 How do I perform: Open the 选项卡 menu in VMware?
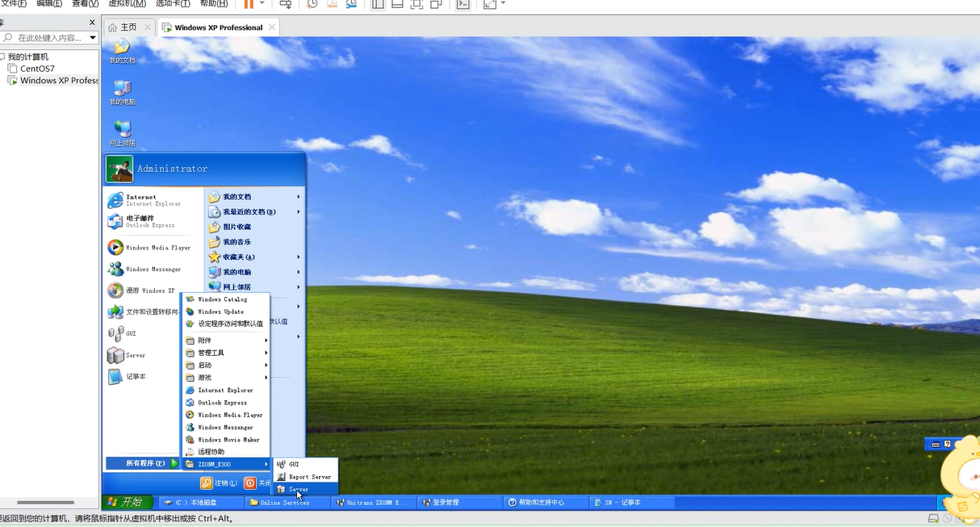[173, 4]
